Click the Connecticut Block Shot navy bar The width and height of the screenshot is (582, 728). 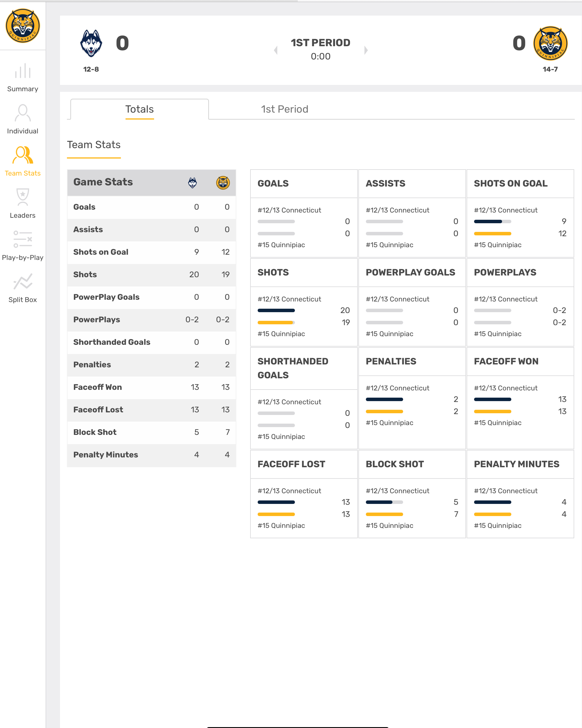click(379, 502)
